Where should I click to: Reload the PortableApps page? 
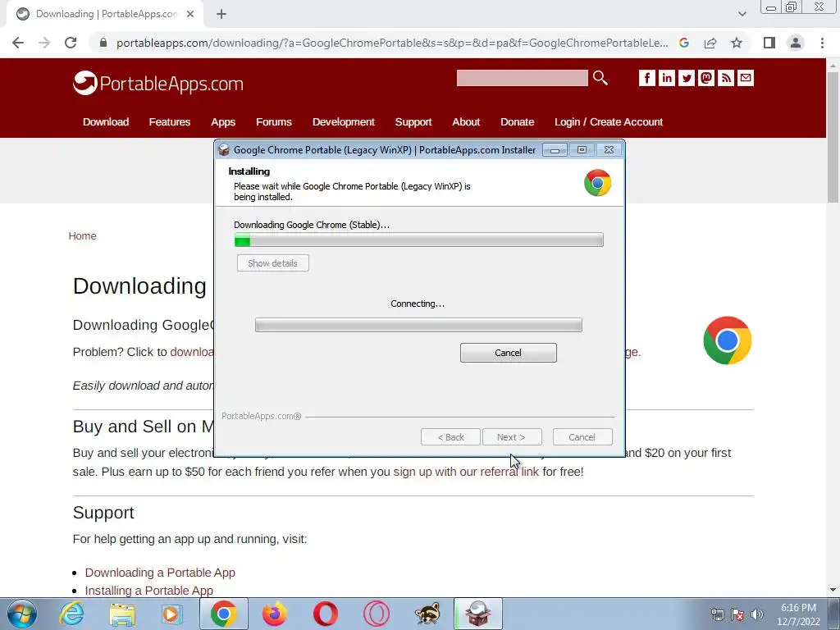[71, 43]
